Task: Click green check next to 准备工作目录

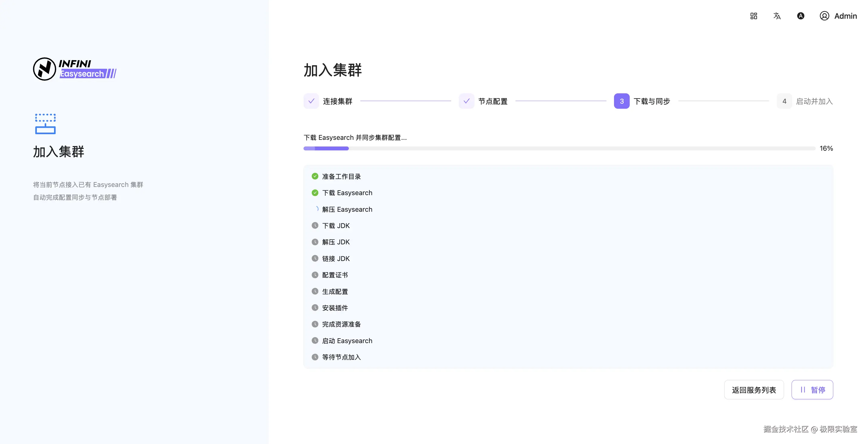Action: tap(315, 176)
